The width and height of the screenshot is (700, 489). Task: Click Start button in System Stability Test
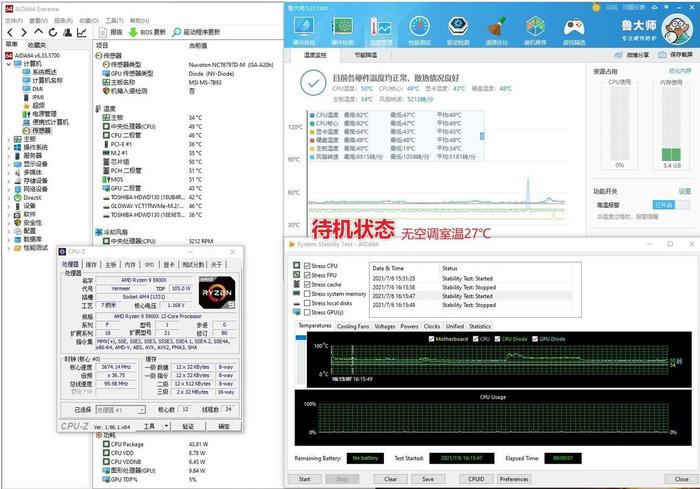[x=304, y=479]
